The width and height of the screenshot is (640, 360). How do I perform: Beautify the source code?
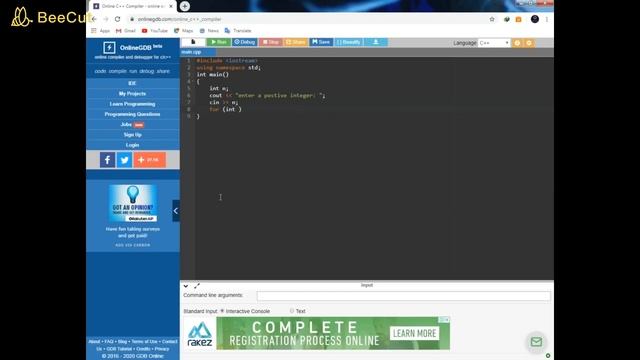pyautogui.click(x=349, y=42)
